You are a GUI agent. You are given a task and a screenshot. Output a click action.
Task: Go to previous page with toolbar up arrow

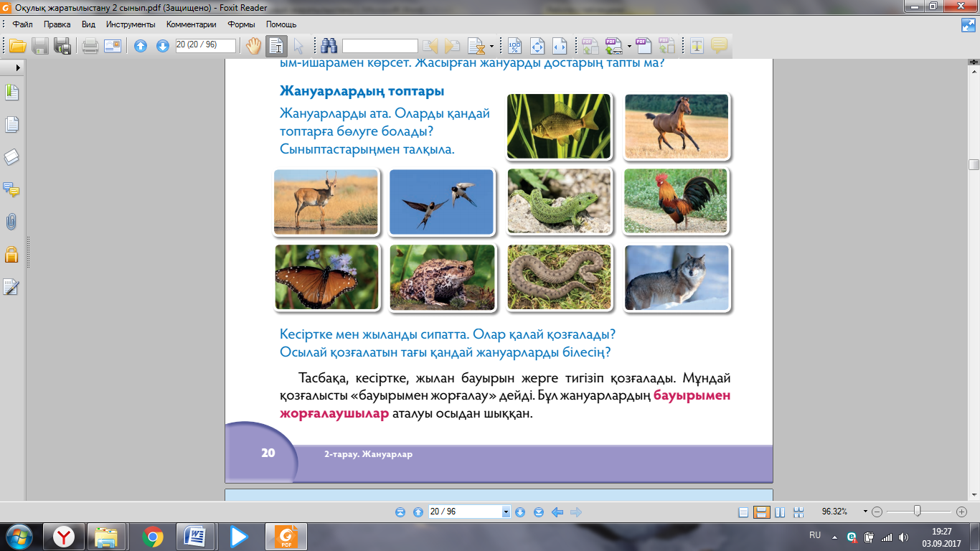(141, 46)
